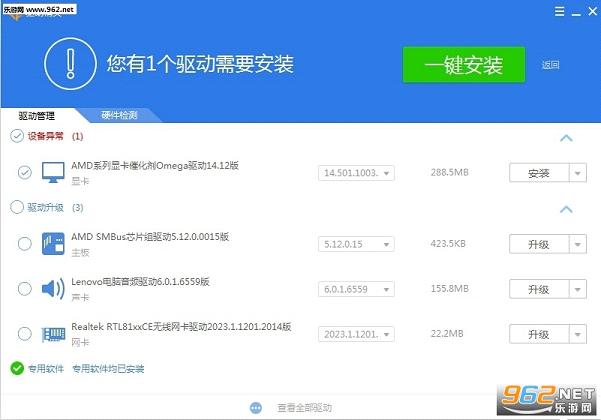Switch to the 硬件检测 tab

point(119,115)
